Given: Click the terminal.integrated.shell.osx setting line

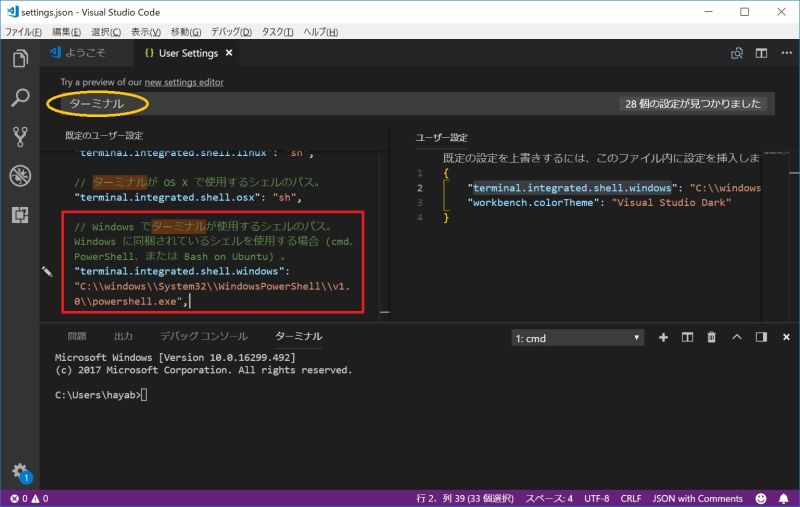Looking at the screenshot, I should 189,197.
